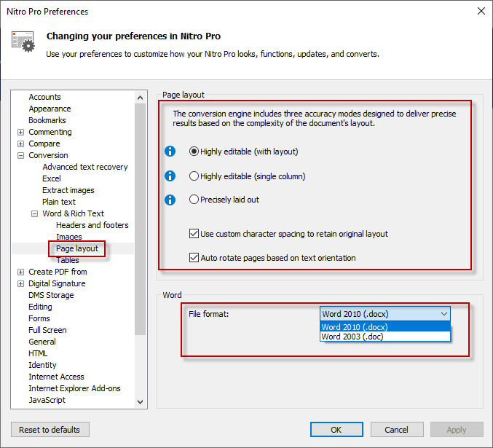Select Full Screen in the tree
493x448 pixels.
(47, 330)
